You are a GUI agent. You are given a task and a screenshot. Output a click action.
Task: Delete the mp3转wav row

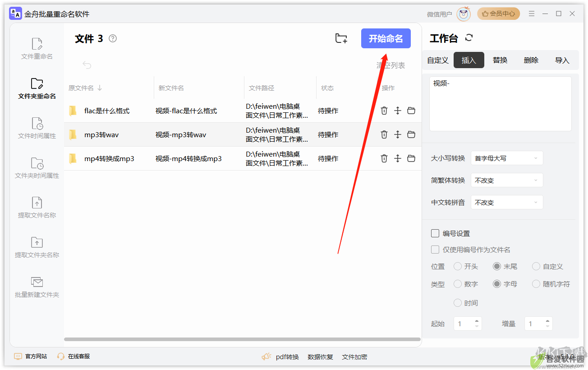[384, 134]
